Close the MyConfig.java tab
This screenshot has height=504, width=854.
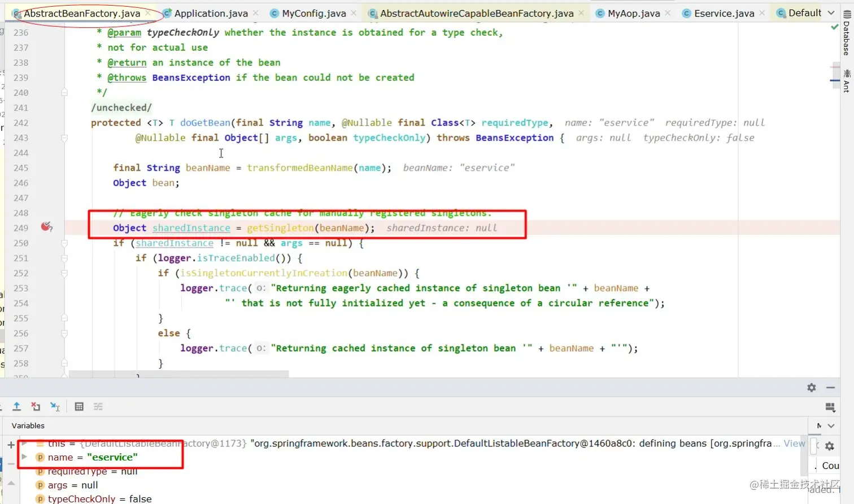(x=354, y=13)
